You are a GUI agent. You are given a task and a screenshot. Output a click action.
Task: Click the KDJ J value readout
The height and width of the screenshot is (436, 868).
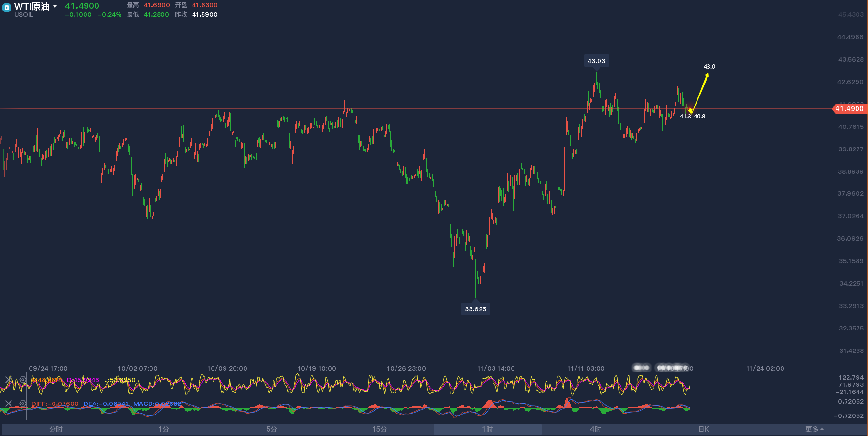click(x=120, y=380)
